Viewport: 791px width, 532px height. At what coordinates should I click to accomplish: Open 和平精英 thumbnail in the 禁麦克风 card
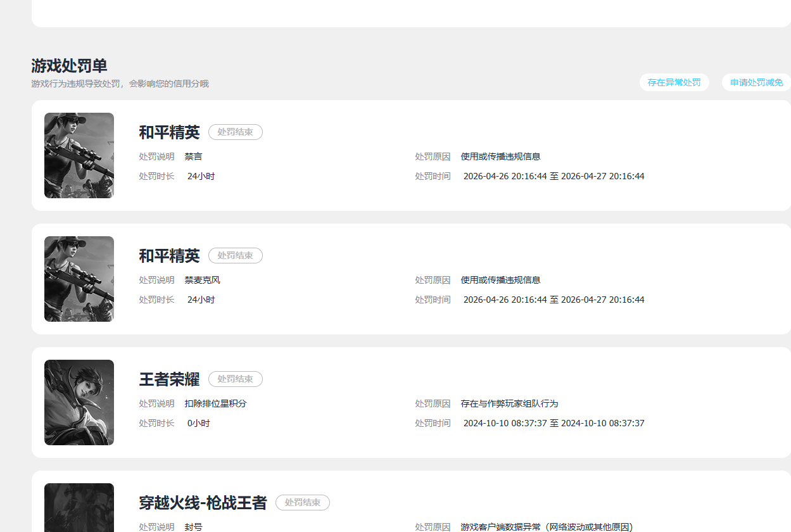pos(79,279)
